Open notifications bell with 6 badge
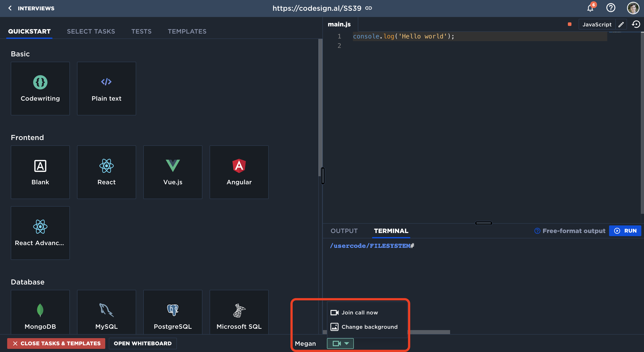 (x=590, y=8)
